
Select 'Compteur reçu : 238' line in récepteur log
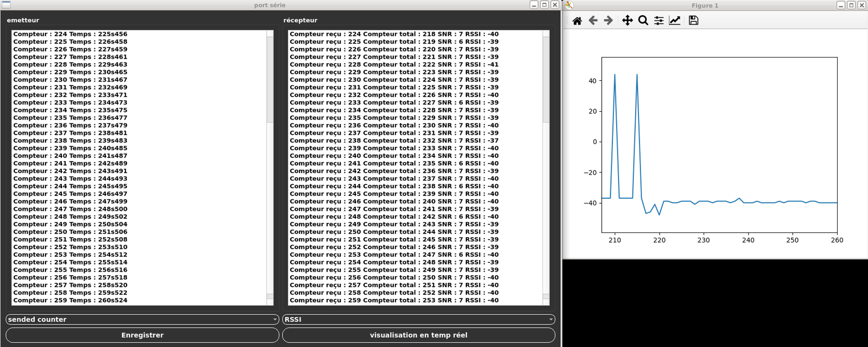pyautogui.click(x=394, y=141)
